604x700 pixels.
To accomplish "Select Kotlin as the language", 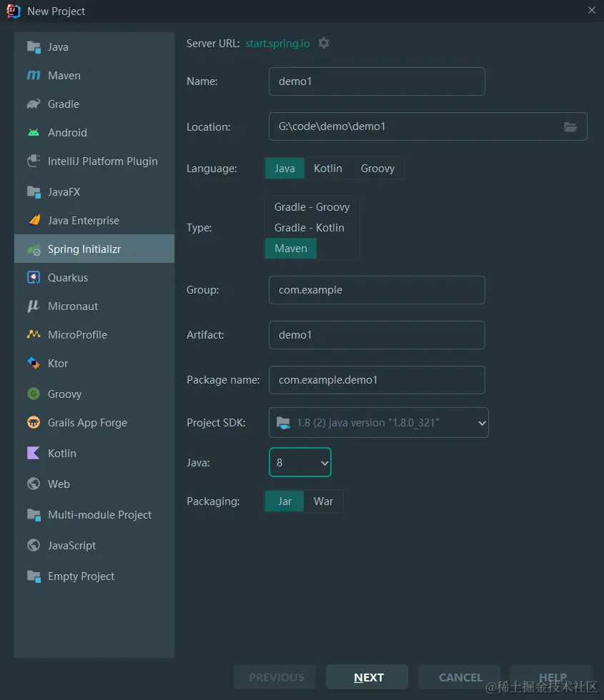I will (x=327, y=169).
